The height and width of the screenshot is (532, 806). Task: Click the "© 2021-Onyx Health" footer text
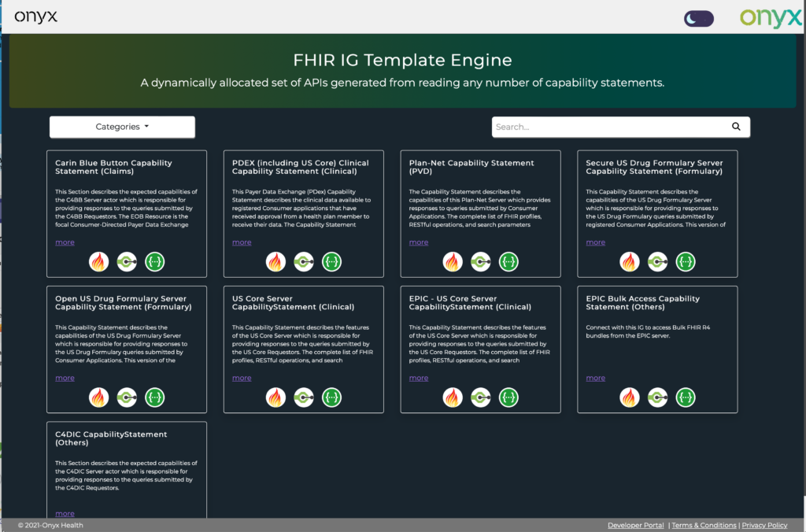(50, 526)
